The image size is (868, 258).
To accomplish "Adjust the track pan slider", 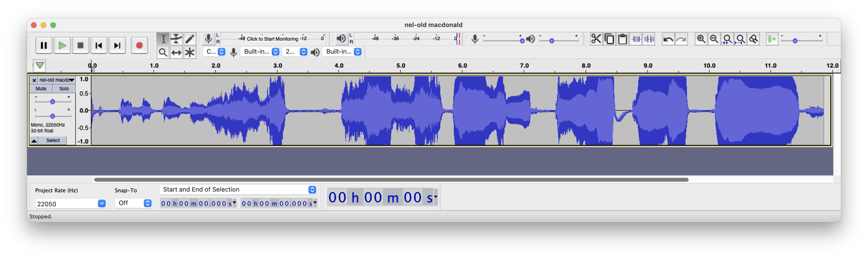I will [x=53, y=116].
